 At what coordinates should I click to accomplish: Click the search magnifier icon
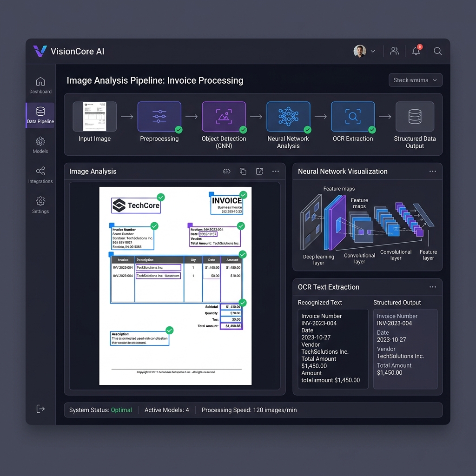[x=437, y=51]
